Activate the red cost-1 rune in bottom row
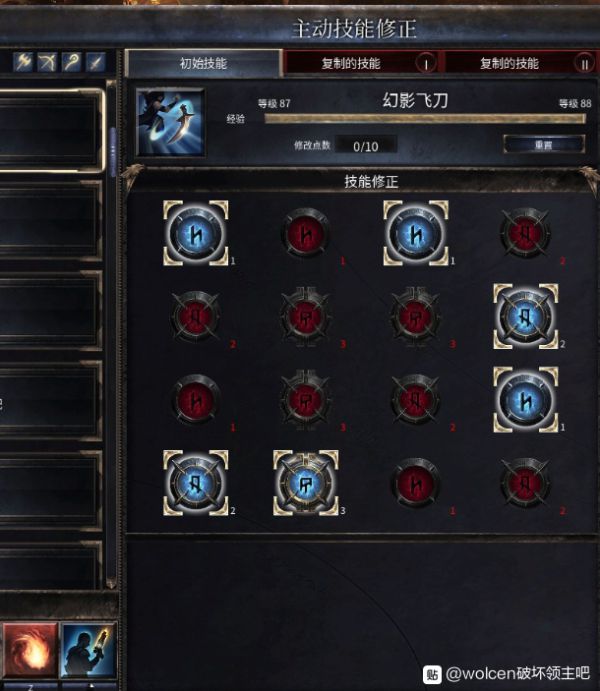This screenshot has height=691, width=600. [x=415, y=483]
